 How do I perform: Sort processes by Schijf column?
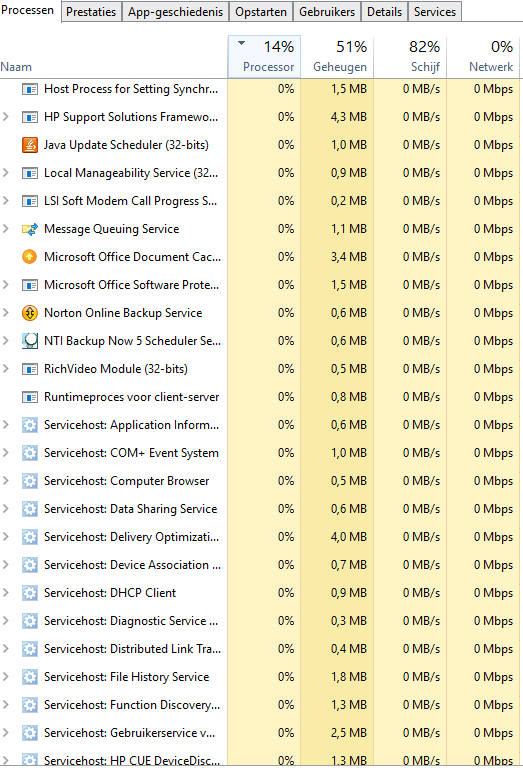[410, 57]
